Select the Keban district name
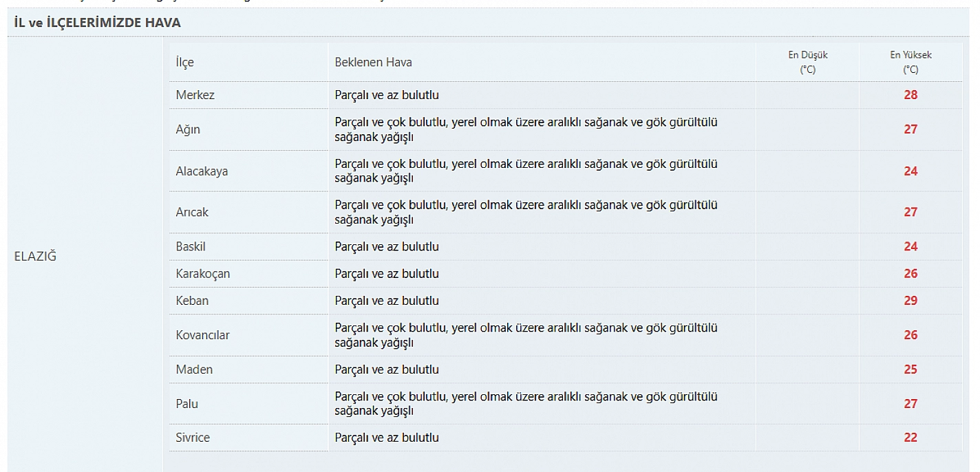This screenshot has width=980, height=472. click(192, 301)
